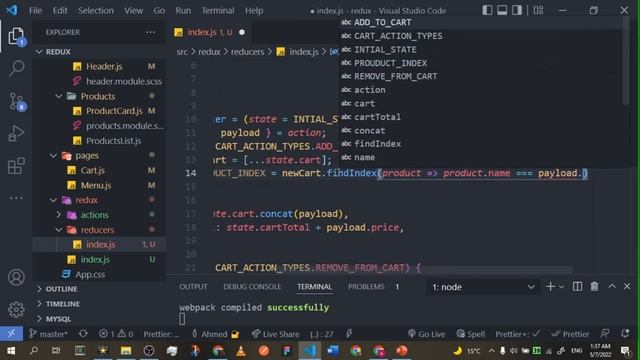Open the View menu
Image resolution: width=640 pixels, height=360 pixels.
point(133,11)
